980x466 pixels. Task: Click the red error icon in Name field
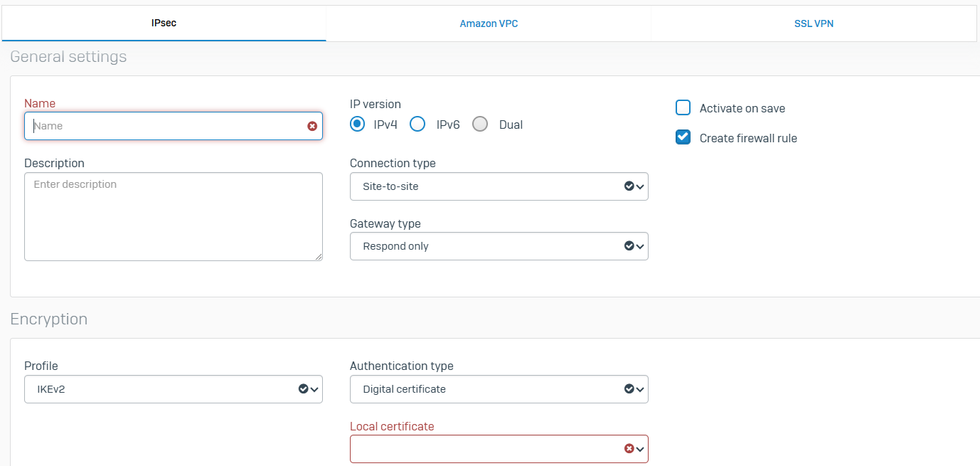[312, 126]
